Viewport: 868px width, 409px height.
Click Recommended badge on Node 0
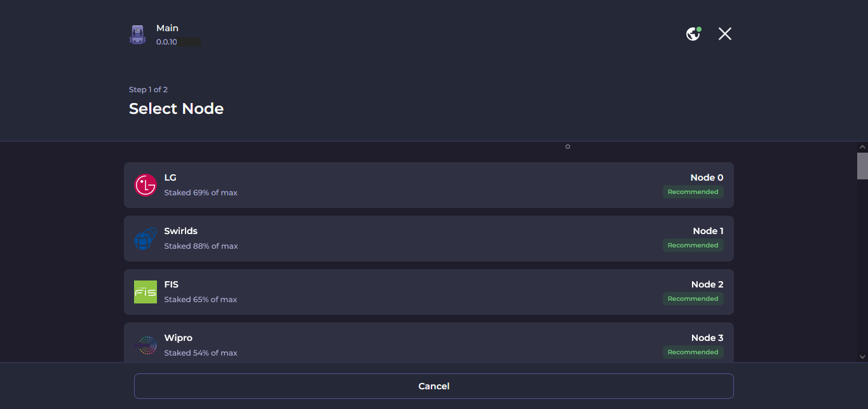pyautogui.click(x=693, y=192)
